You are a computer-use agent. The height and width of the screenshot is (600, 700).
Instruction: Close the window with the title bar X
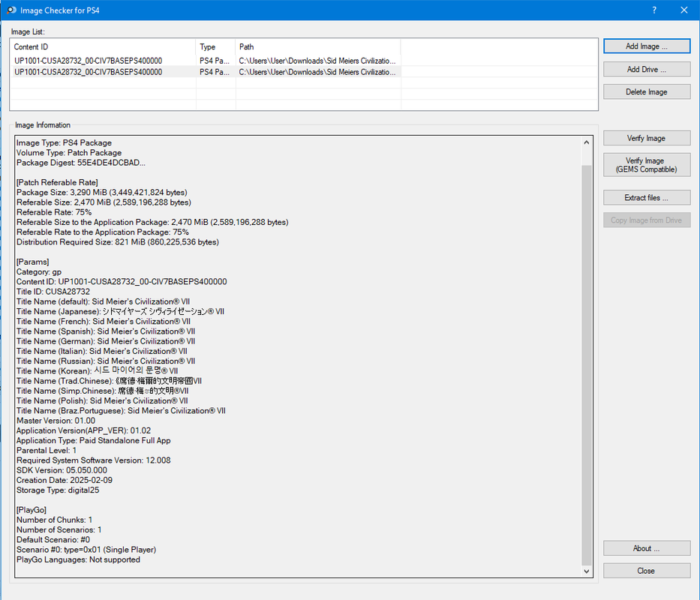(684, 10)
